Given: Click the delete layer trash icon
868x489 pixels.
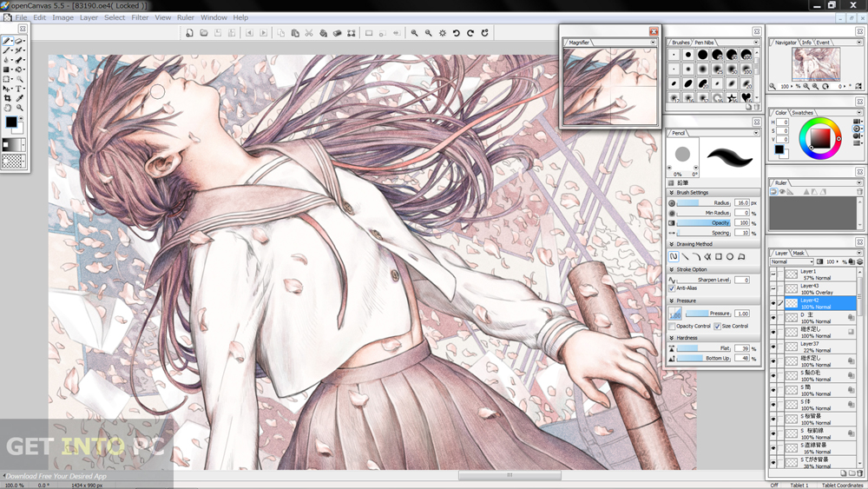Looking at the screenshot, I should (859, 473).
